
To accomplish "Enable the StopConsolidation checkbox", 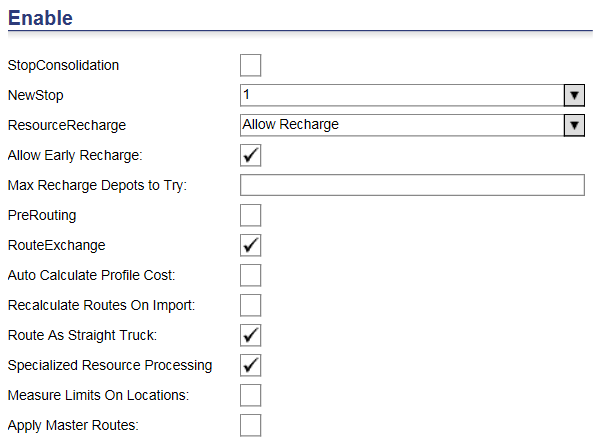I will point(251,65).
